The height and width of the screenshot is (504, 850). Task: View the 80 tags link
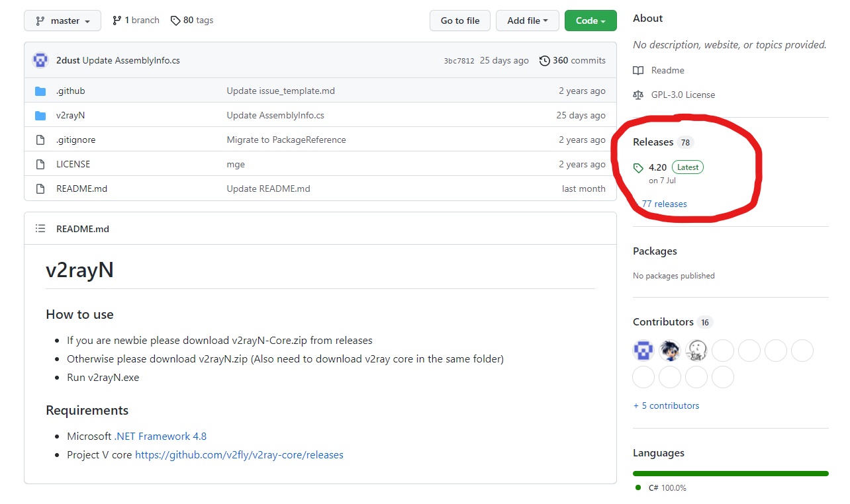[x=192, y=21]
